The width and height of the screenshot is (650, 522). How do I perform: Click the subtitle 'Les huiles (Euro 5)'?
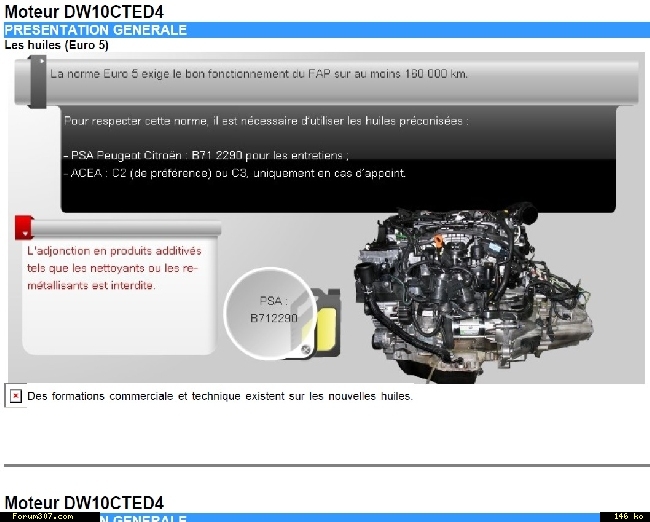56,45
